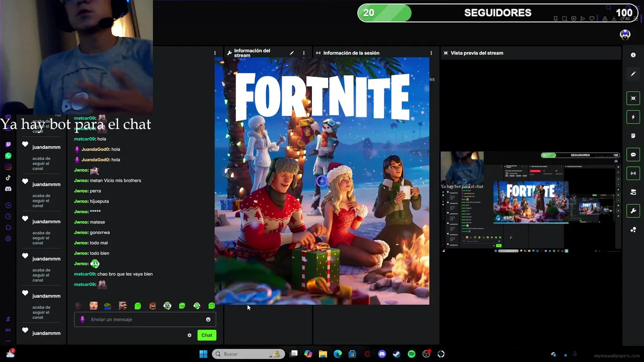Open TikTok in the browser sidebar

(x=8, y=177)
